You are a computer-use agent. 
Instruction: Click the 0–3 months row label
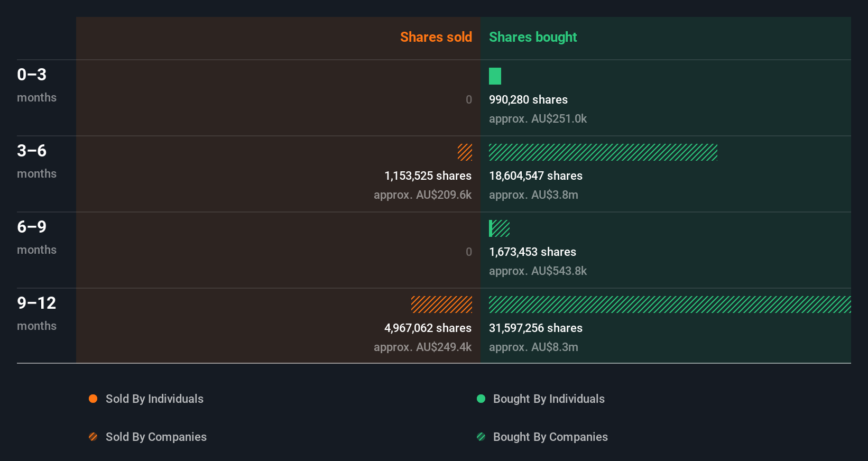click(x=36, y=85)
